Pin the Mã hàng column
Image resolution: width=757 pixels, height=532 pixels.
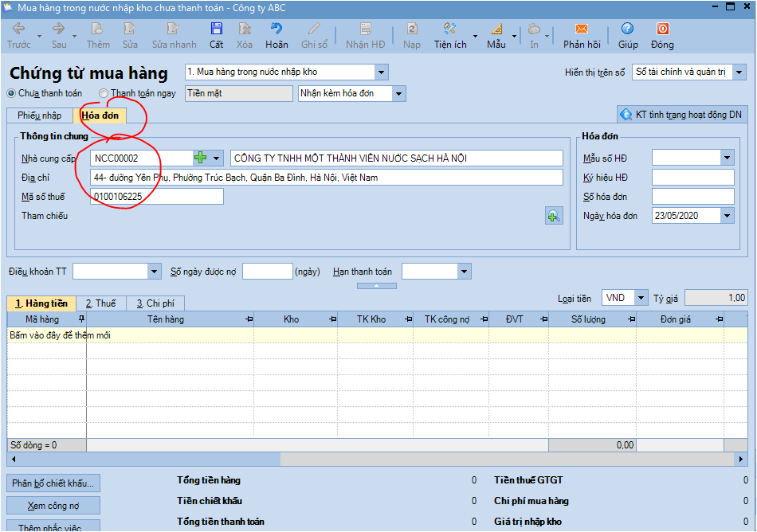coord(81,319)
